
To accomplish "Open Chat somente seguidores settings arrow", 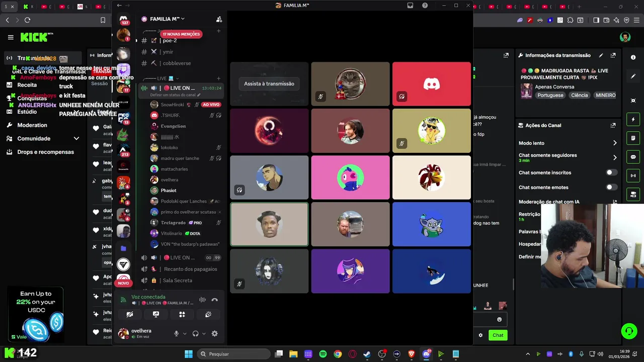I will 614,157.
